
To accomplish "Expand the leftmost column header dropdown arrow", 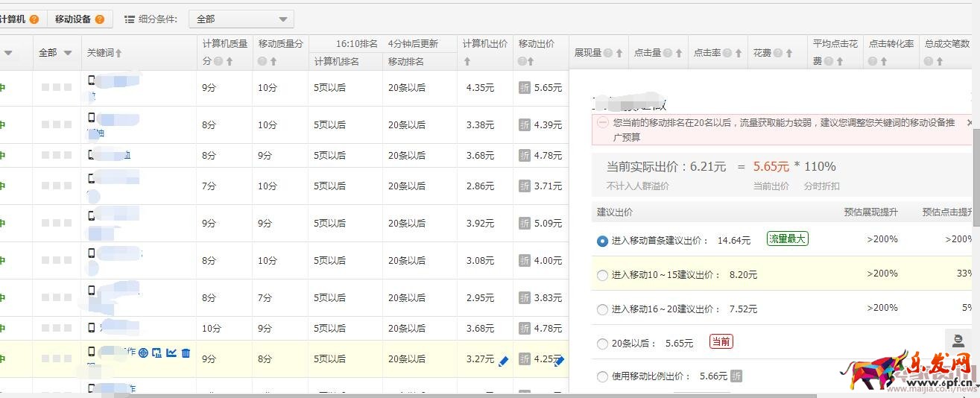I will 8,53.
